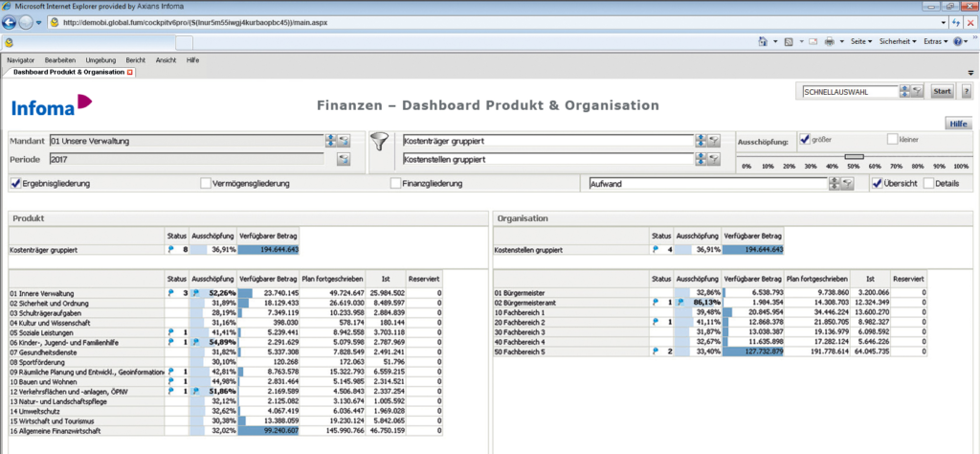This screenshot has width=980, height=454.
Task: Click the search icon next to Periode field
Action: [344, 159]
